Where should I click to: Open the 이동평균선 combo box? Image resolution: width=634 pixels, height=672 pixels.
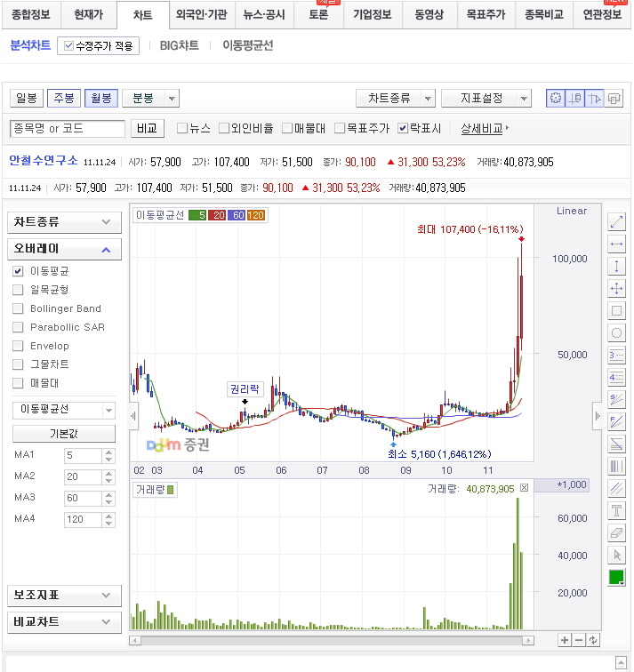coord(64,410)
